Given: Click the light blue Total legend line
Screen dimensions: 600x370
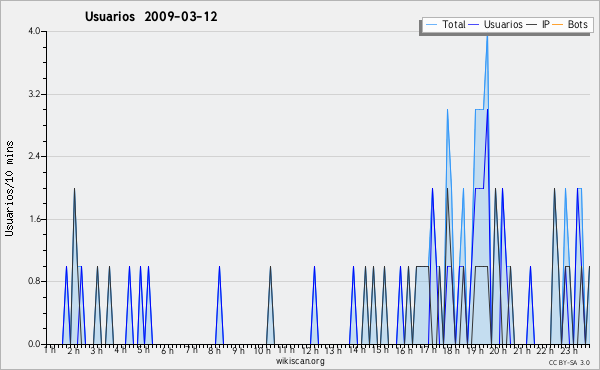Looking at the screenshot, I should point(431,25).
